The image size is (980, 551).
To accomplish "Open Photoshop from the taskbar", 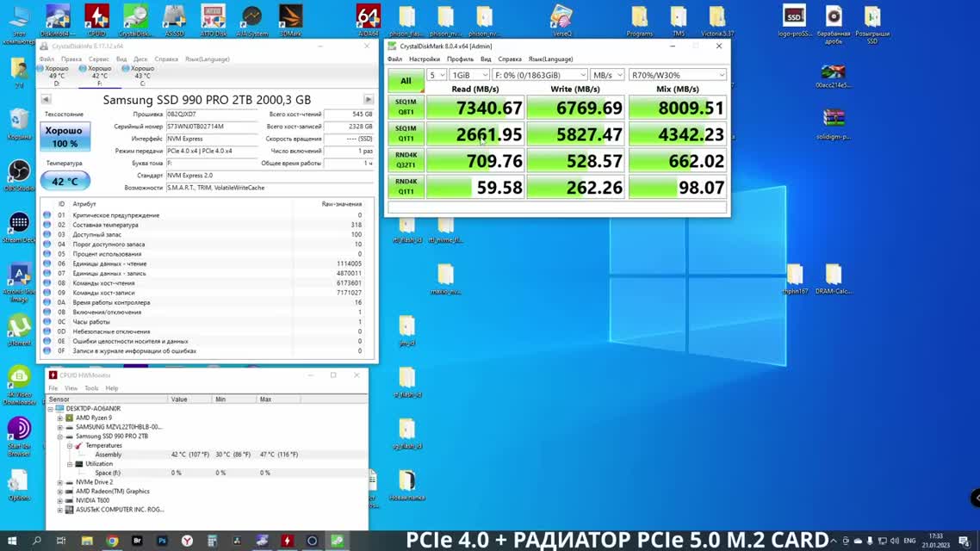I will point(162,541).
